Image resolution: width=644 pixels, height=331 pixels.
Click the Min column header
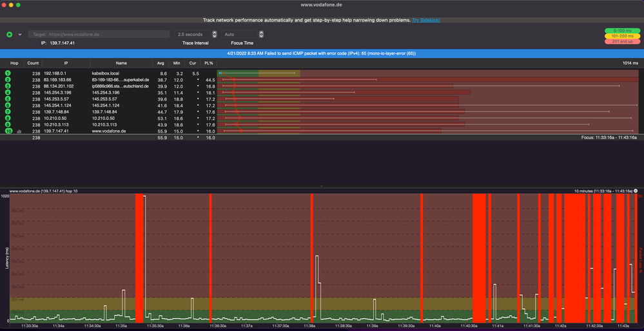click(x=177, y=63)
